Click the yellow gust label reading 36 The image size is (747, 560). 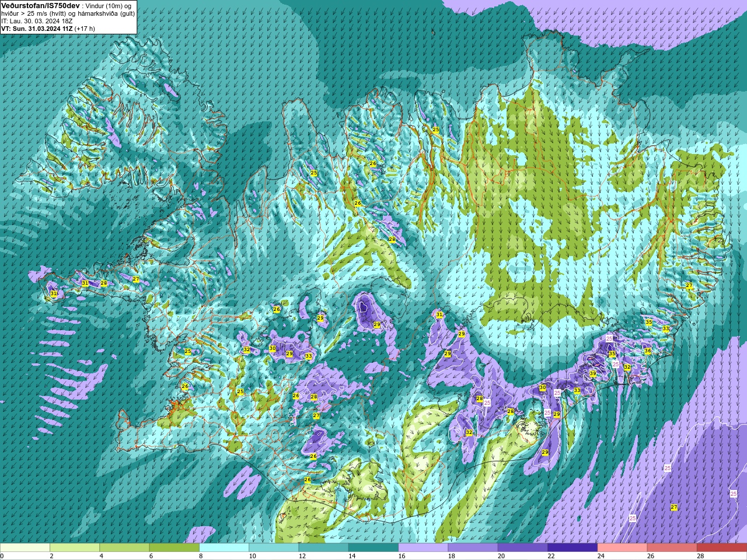(648, 351)
